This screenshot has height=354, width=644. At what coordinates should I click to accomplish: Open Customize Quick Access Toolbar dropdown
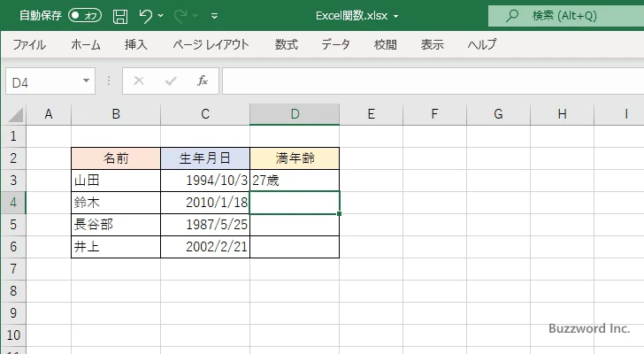pyautogui.click(x=214, y=16)
